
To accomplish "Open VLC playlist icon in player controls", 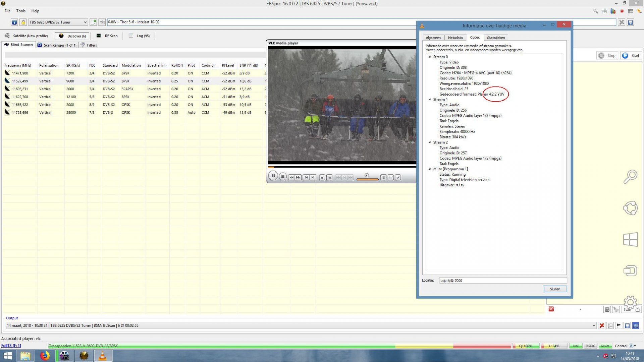I will tap(329, 177).
